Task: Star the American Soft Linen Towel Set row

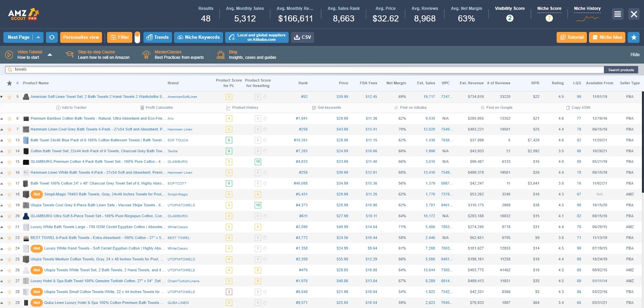Action: pos(9,97)
